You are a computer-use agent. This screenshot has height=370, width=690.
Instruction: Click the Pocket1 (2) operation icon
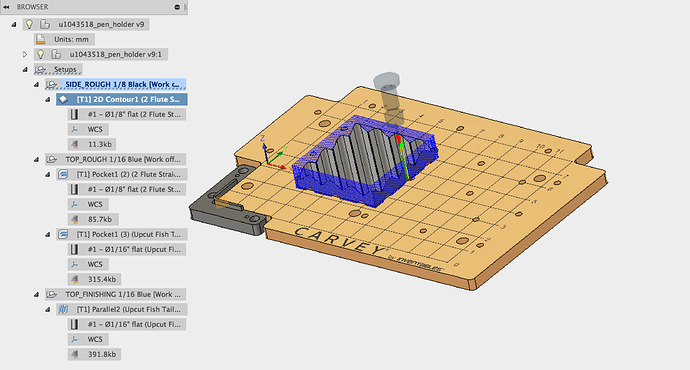(x=63, y=174)
